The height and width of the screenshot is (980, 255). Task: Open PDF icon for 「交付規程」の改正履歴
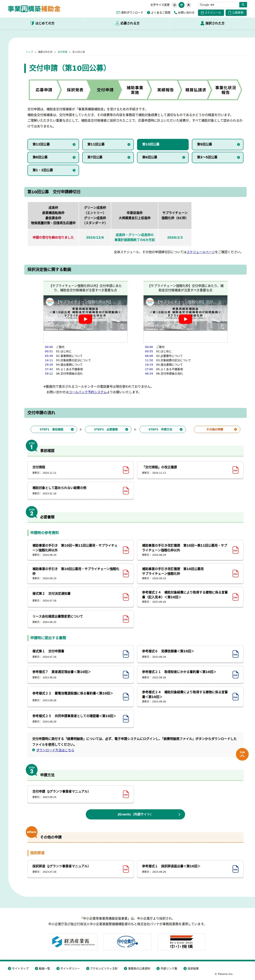point(235,470)
